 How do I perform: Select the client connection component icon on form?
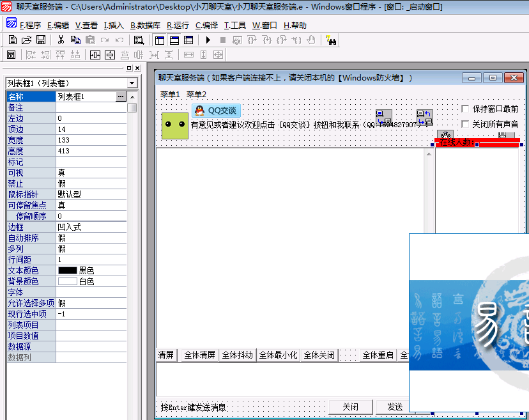pos(424,117)
